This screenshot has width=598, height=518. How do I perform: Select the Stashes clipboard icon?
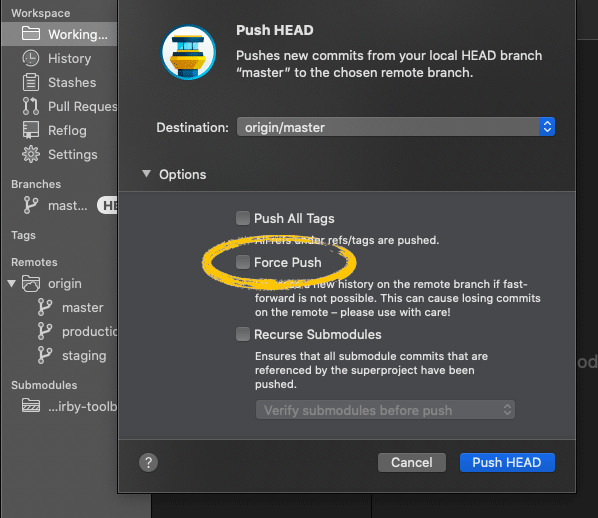click(31, 82)
